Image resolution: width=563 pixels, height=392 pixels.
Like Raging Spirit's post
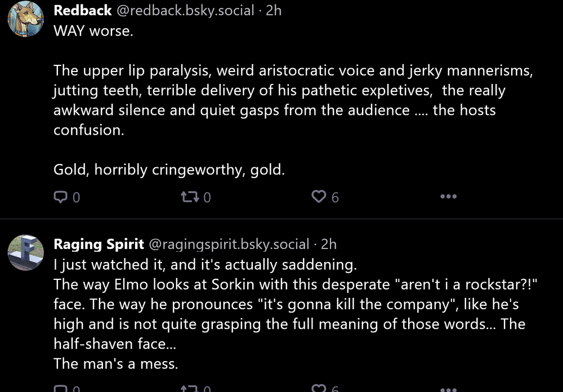[319, 388]
